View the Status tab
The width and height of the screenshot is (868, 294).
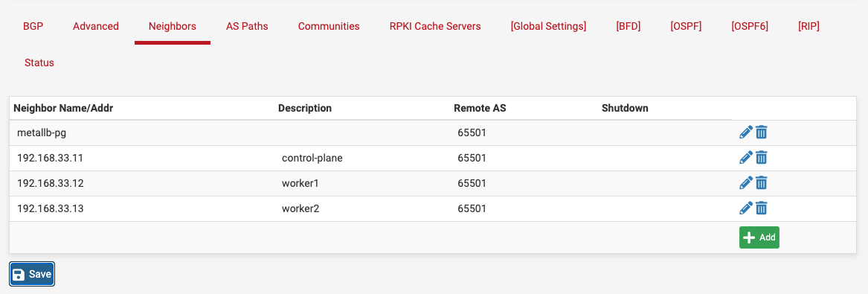point(39,63)
